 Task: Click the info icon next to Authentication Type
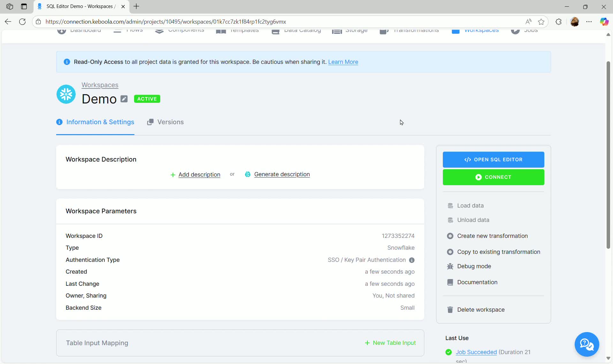[x=412, y=260]
